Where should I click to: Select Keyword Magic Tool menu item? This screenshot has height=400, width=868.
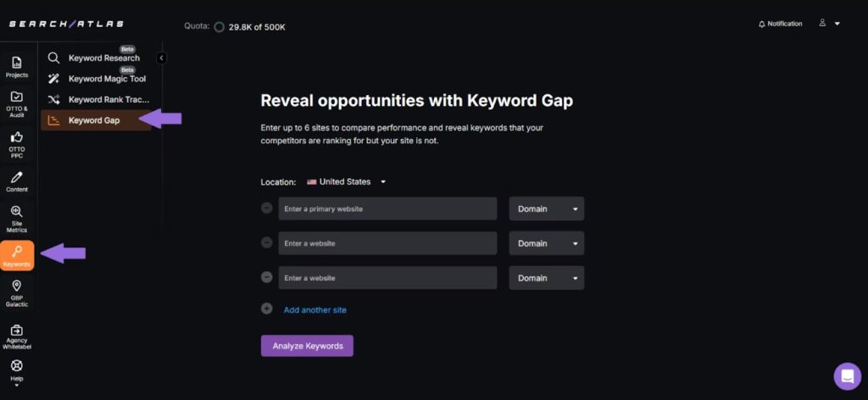click(107, 79)
